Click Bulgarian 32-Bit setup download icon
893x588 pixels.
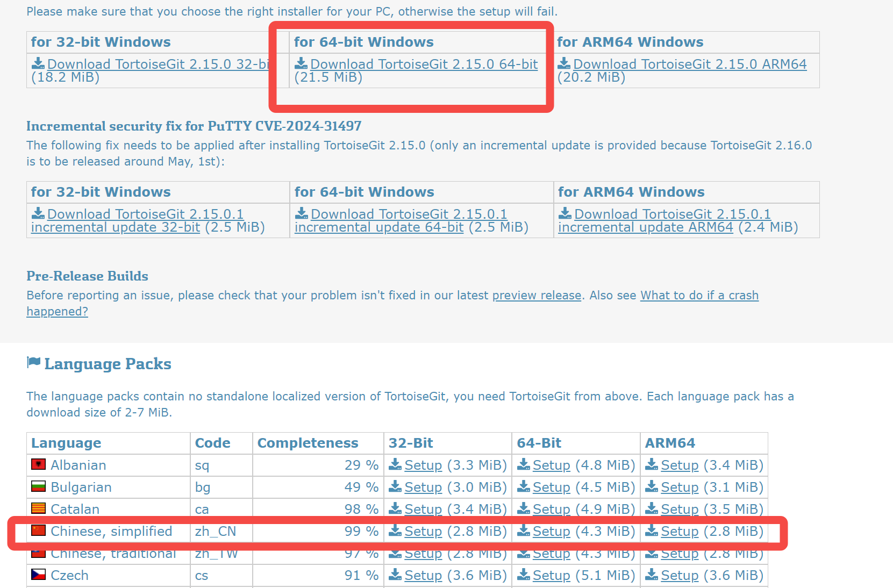(395, 486)
